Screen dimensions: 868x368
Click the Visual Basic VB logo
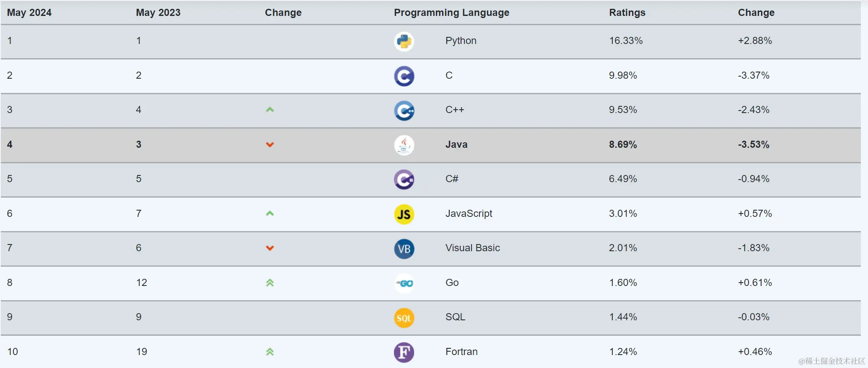coord(404,249)
